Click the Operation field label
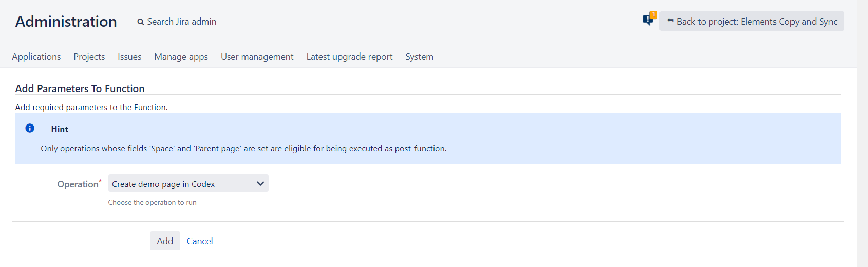Screen dimensions: 868x267 coord(78,184)
